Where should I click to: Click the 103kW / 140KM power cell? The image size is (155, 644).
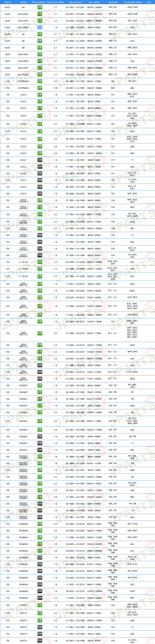coord(94,598)
